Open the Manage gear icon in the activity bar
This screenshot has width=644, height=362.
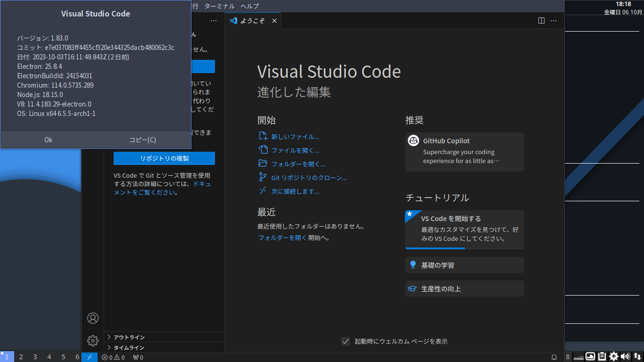[93, 340]
